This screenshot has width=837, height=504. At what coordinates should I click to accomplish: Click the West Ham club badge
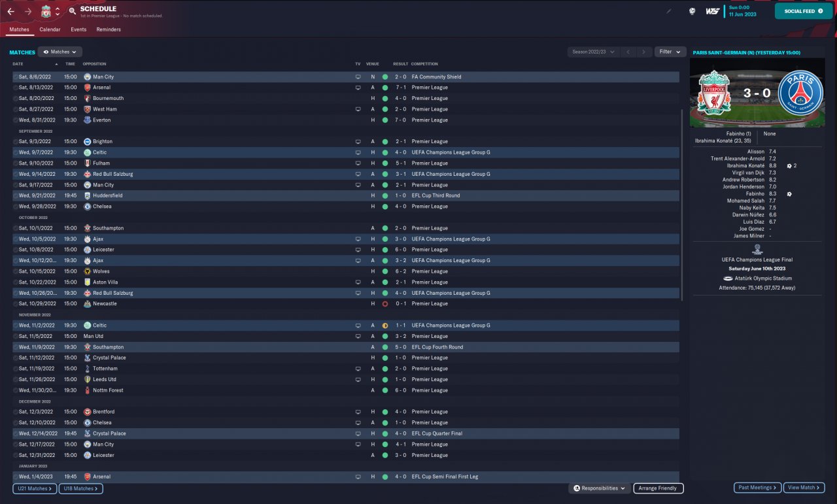(87, 109)
